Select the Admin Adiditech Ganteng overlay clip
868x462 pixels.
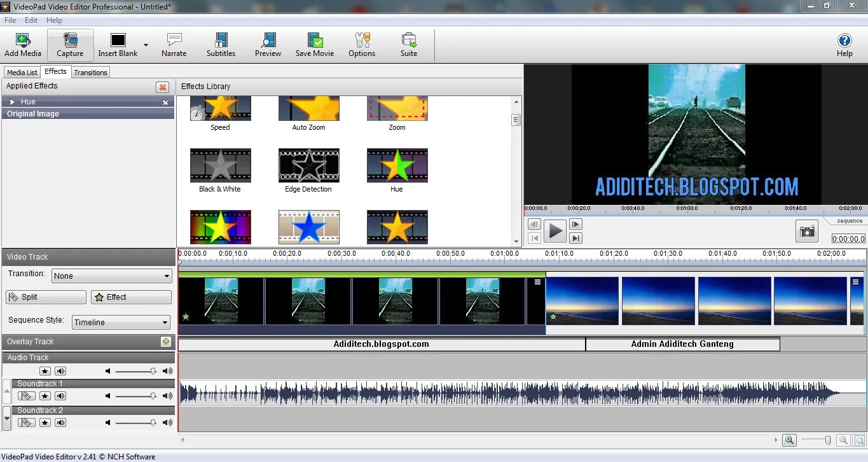click(x=682, y=344)
